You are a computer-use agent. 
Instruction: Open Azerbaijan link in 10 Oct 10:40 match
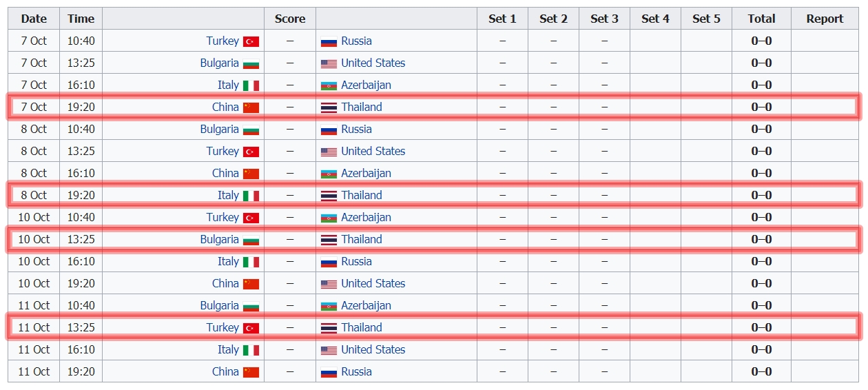coord(366,218)
